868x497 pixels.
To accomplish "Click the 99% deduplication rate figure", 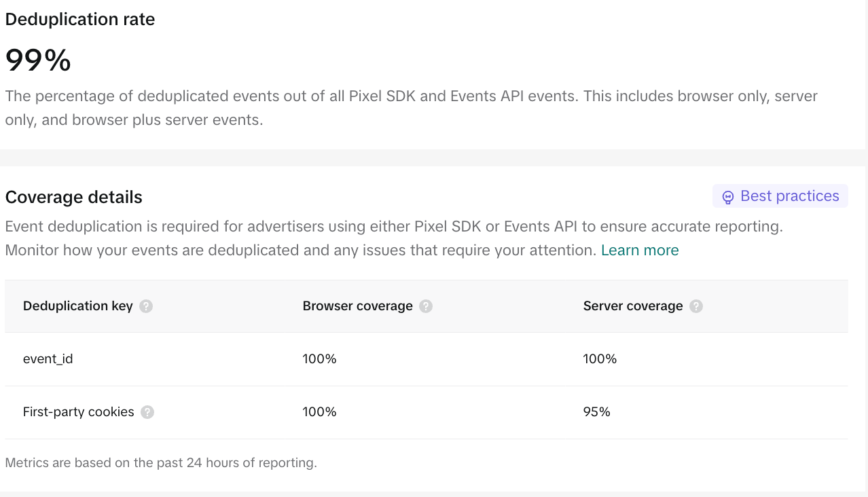I will (x=38, y=60).
